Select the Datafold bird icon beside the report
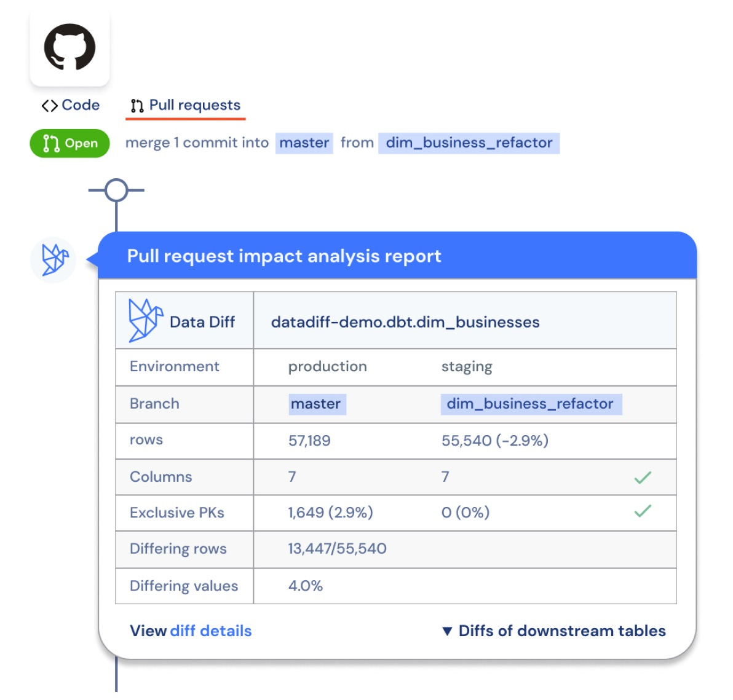 [x=54, y=259]
